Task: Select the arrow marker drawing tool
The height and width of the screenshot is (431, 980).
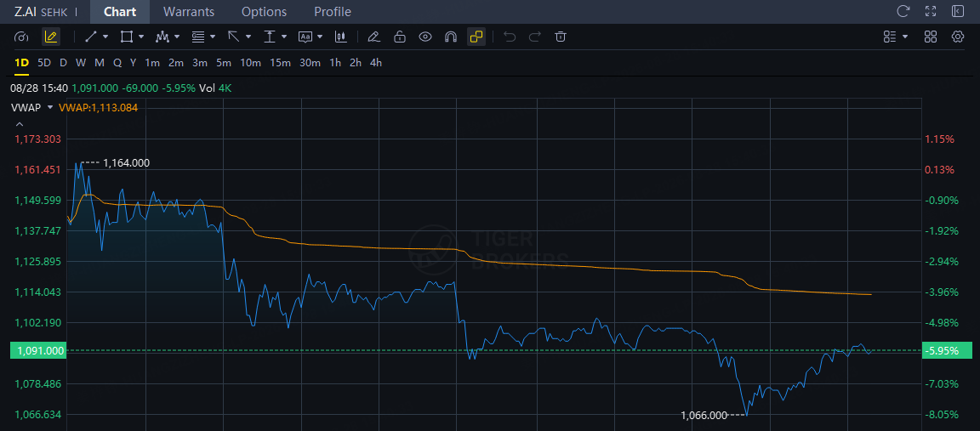Action: coord(234,37)
